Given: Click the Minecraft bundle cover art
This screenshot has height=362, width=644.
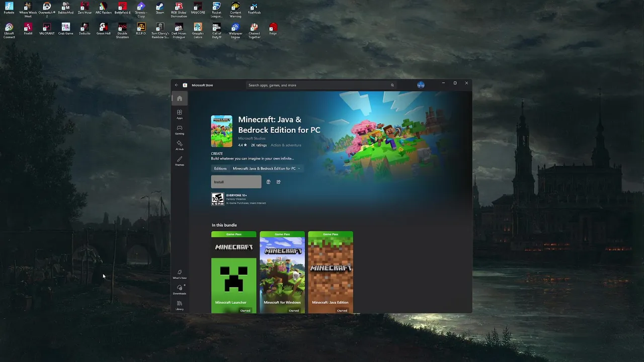Looking at the screenshot, I should (221, 131).
